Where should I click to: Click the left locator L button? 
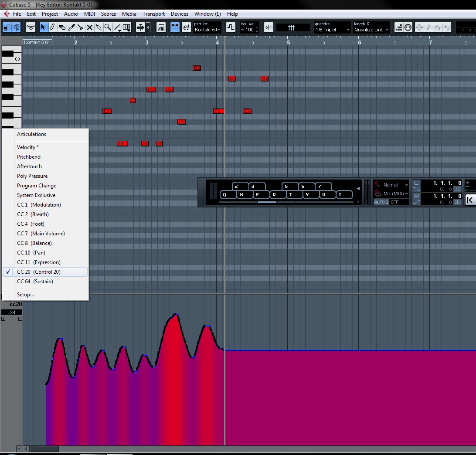(417, 183)
